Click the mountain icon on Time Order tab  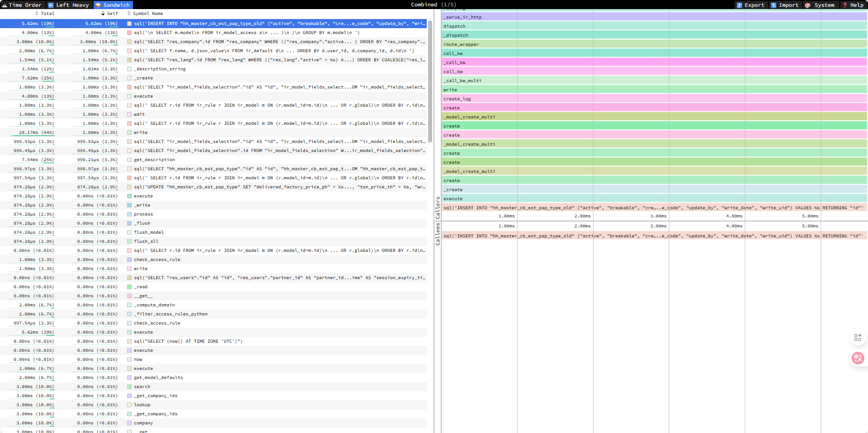(5, 5)
